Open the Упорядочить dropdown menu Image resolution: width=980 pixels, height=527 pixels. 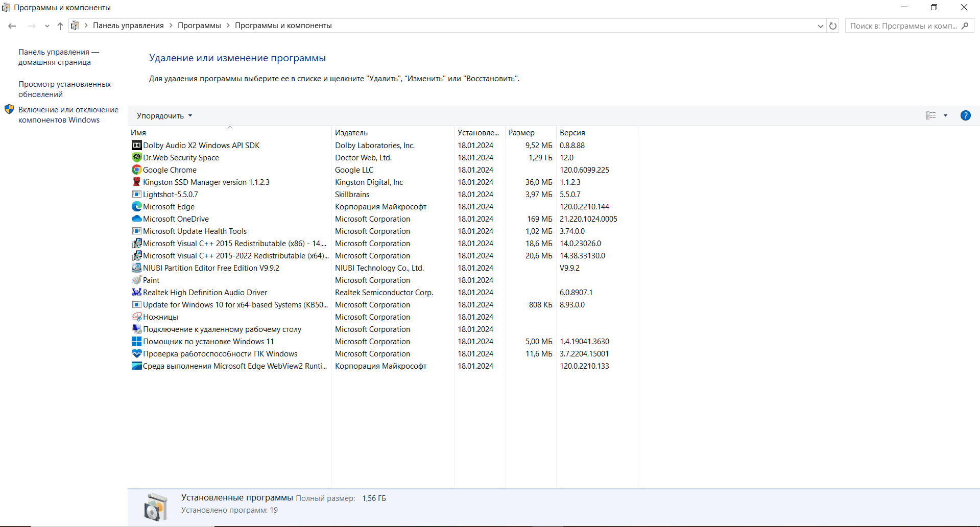[164, 116]
